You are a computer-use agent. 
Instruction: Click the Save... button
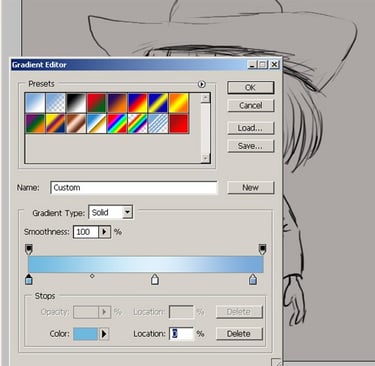(251, 146)
